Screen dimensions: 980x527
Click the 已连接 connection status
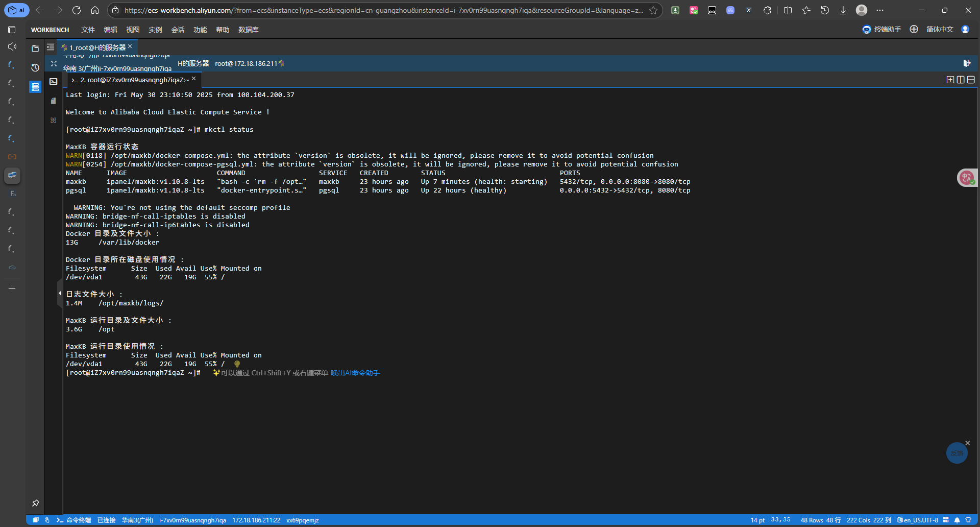click(x=106, y=520)
